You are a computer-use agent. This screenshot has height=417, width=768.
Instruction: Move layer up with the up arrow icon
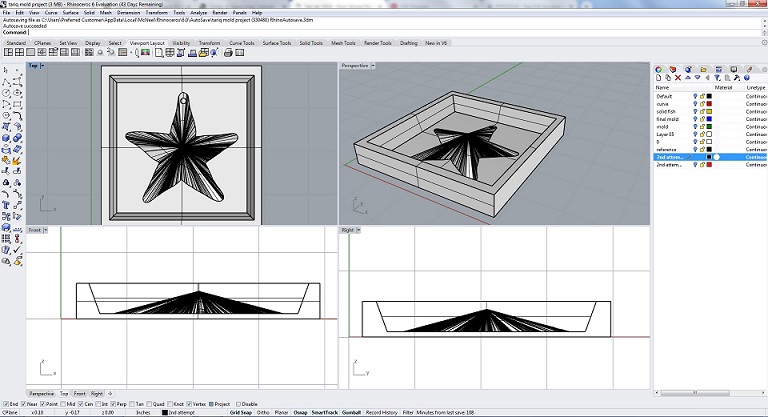click(x=690, y=76)
